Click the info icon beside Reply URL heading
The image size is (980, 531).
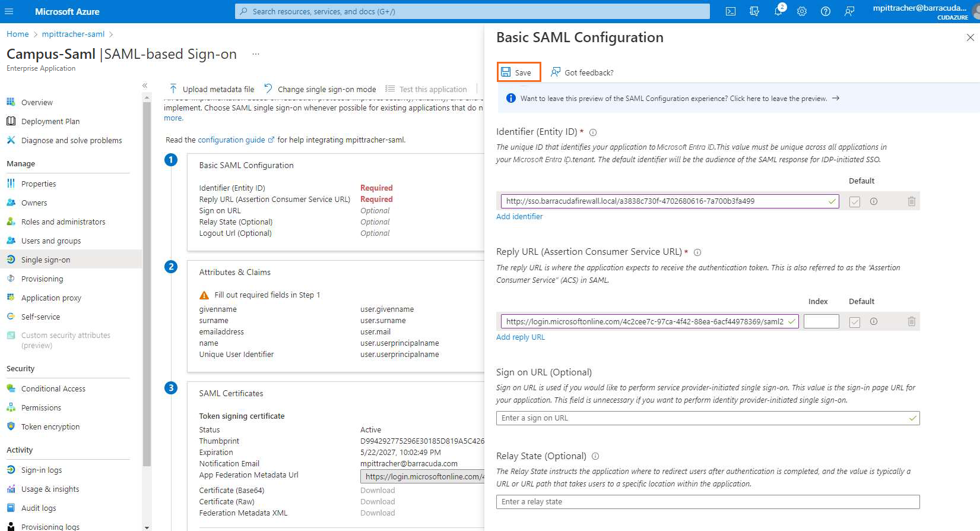[697, 252]
